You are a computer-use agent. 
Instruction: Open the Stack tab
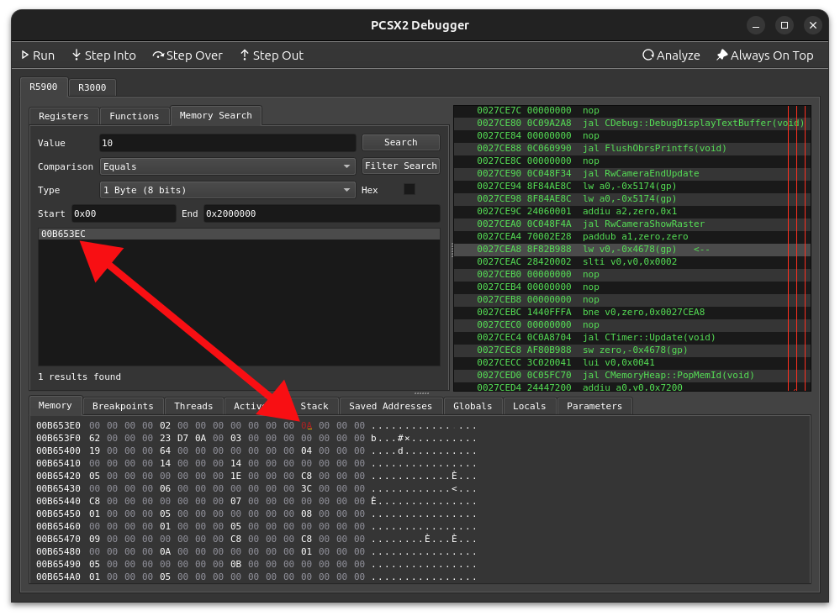click(314, 406)
